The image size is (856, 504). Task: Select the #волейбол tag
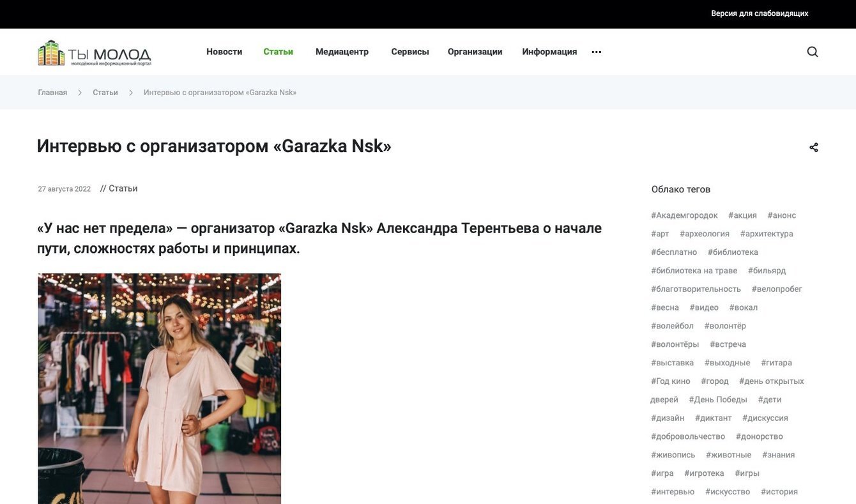[672, 326]
